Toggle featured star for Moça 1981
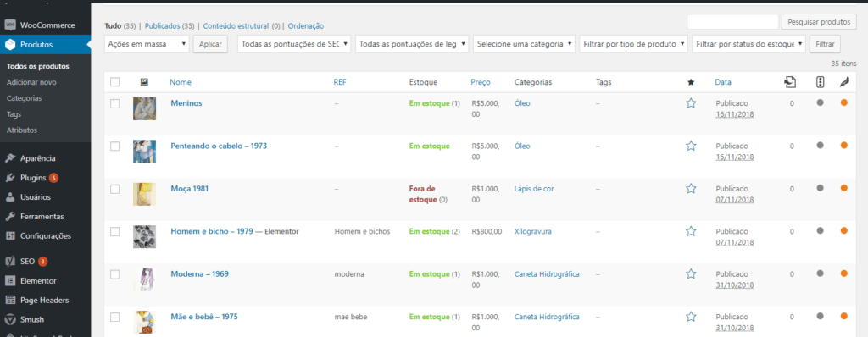Image resolution: width=868 pixels, height=337 pixels. (x=690, y=188)
